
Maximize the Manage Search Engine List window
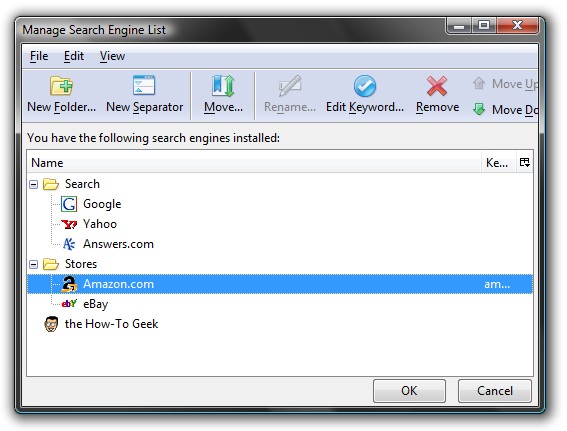click(x=484, y=25)
